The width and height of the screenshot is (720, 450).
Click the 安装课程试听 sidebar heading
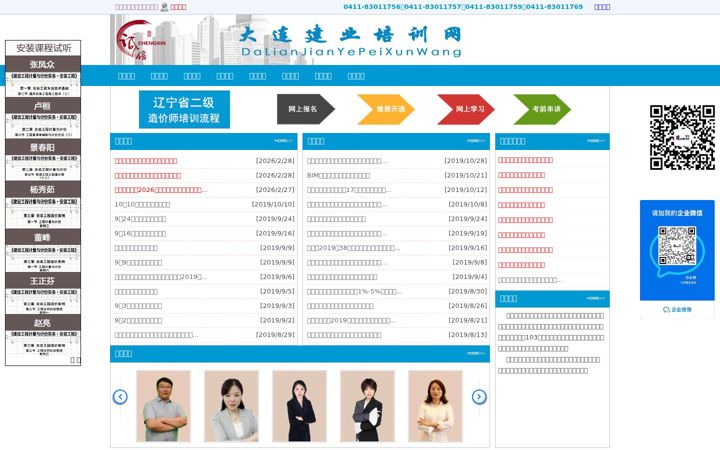[43, 48]
